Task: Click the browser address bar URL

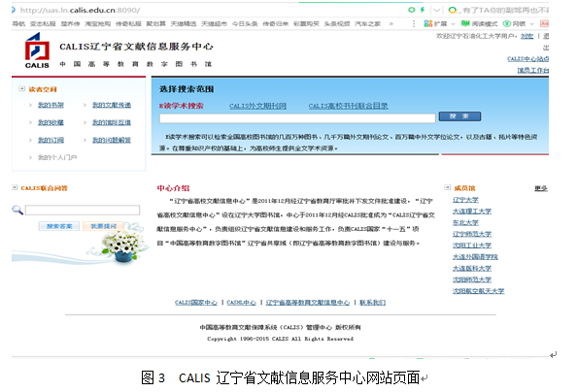Action: tap(80, 11)
